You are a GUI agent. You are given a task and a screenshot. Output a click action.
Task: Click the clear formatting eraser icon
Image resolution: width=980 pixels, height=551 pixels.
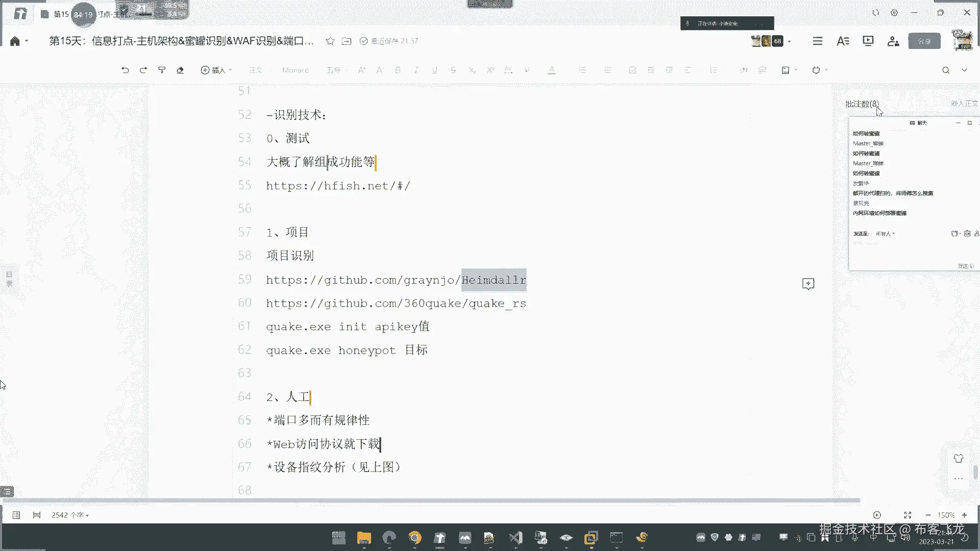[180, 70]
